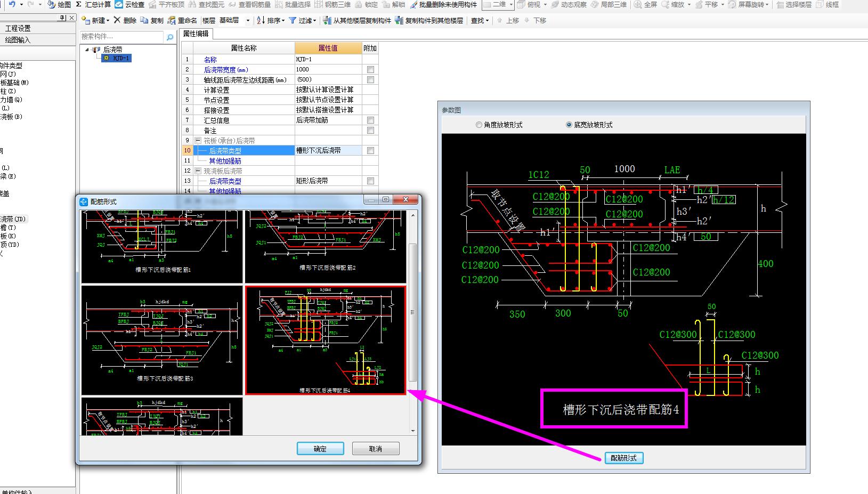Click 平齐板顶 toolbar item
868x494 pixels.
[x=166, y=4]
